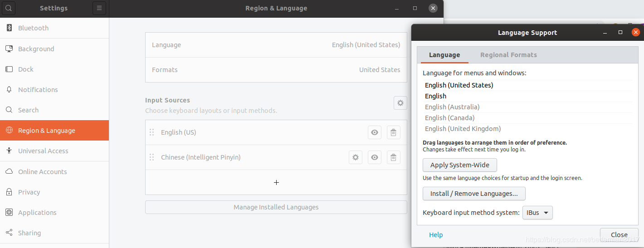644x248 pixels.
Task: Open the Settings hamburger menu
Action: tap(99, 8)
